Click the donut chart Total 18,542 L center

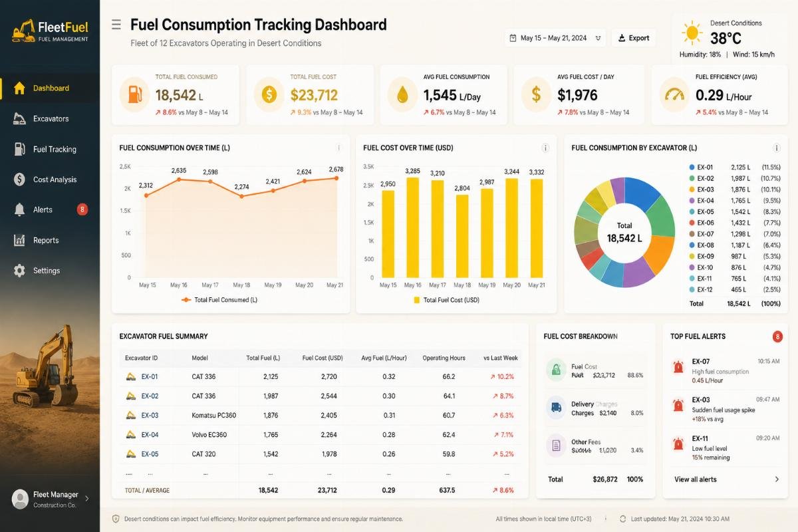(624, 232)
